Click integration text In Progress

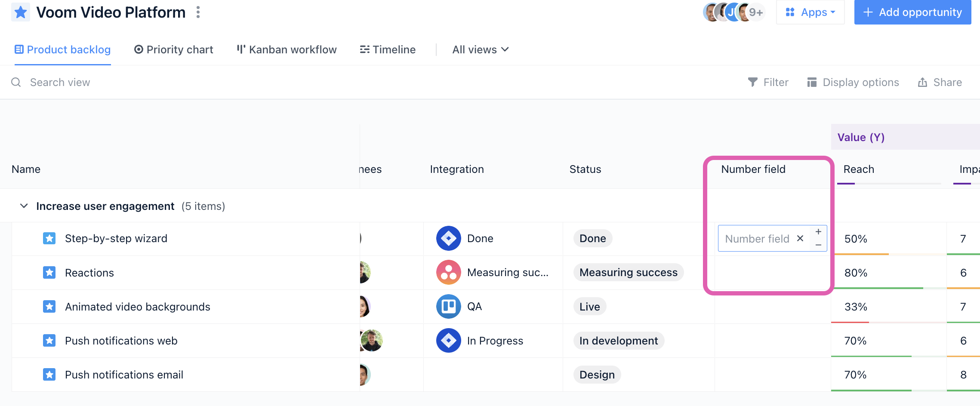pos(495,341)
